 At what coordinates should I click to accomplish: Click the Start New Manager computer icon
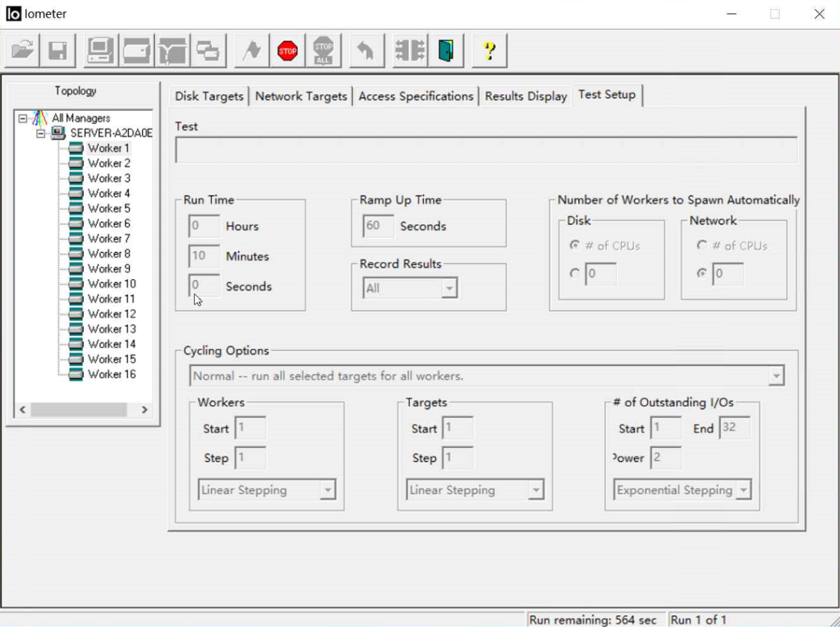(x=101, y=51)
